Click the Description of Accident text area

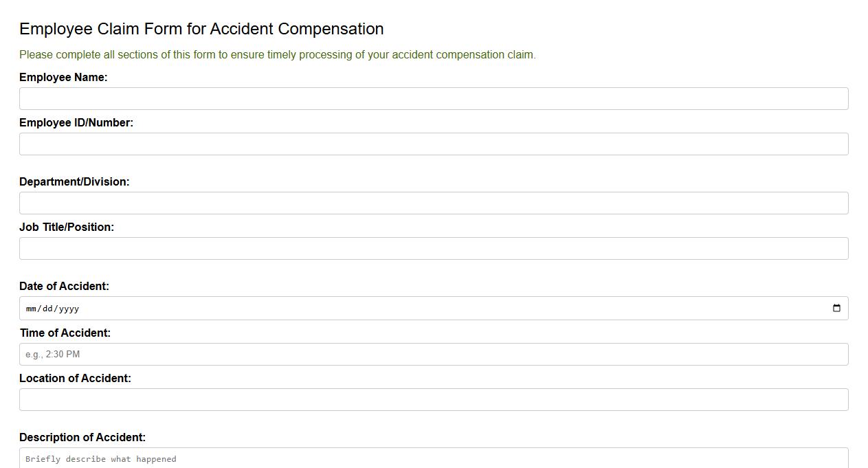434,458
